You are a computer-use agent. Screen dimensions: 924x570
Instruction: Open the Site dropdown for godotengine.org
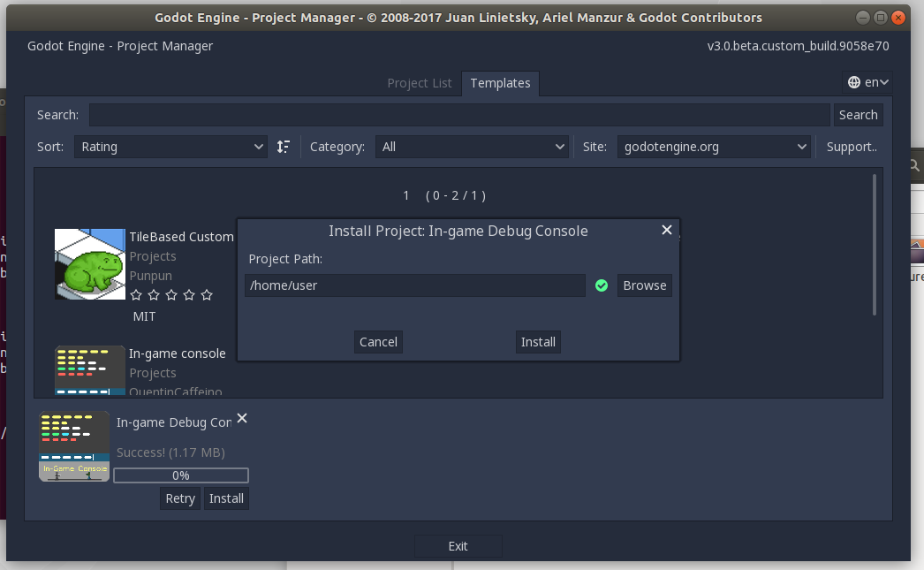(x=714, y=147)
